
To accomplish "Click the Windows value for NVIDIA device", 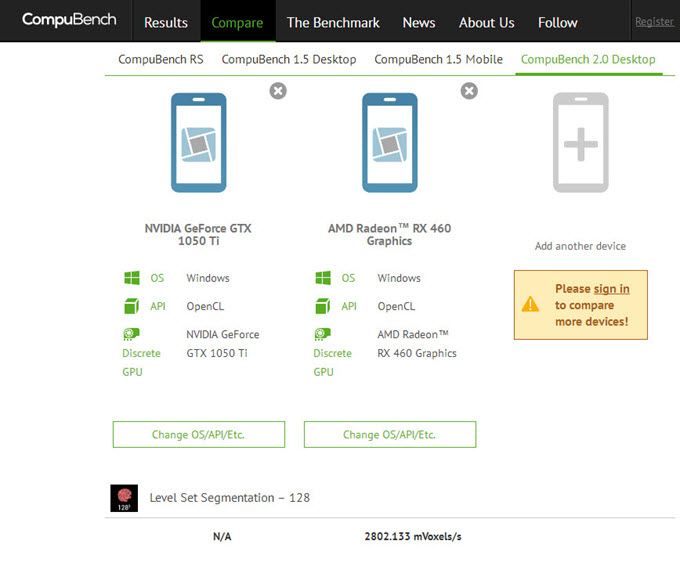I will pyautogui.click(x=208, y=278).
